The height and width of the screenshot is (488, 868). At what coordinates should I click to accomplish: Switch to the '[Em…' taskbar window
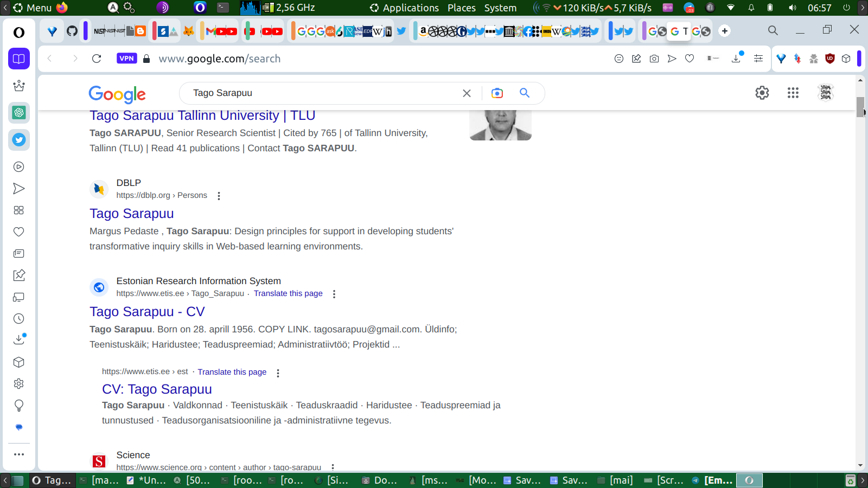tap(712, 480)
